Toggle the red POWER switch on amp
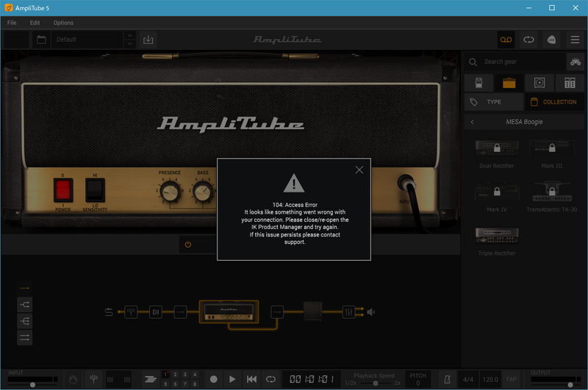 63,190
